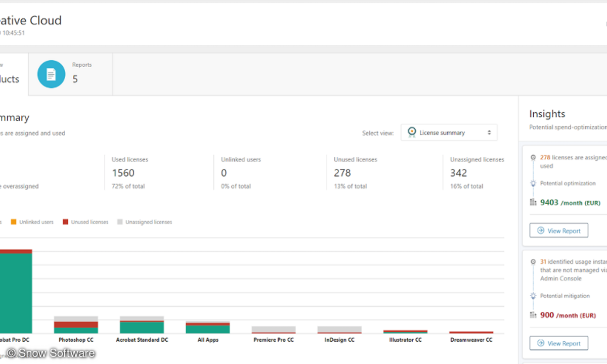Click the 72% of total text

[x=128, y=186]
